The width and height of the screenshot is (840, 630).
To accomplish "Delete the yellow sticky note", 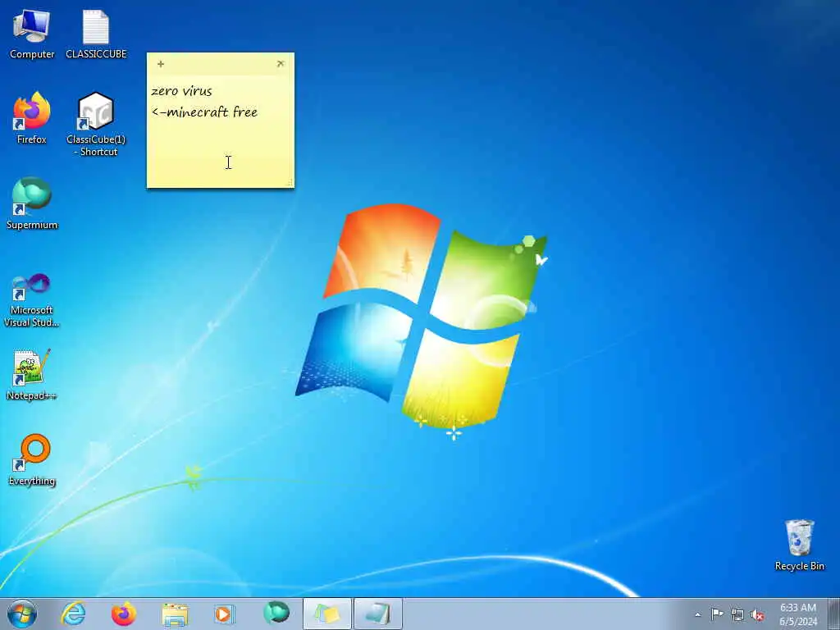I will tap(281, 64).
